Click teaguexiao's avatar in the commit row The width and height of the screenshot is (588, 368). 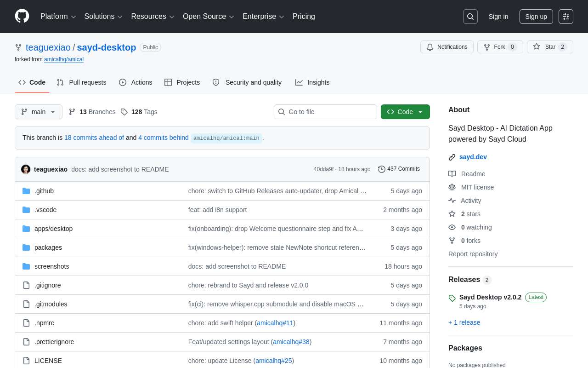(26, 169)
